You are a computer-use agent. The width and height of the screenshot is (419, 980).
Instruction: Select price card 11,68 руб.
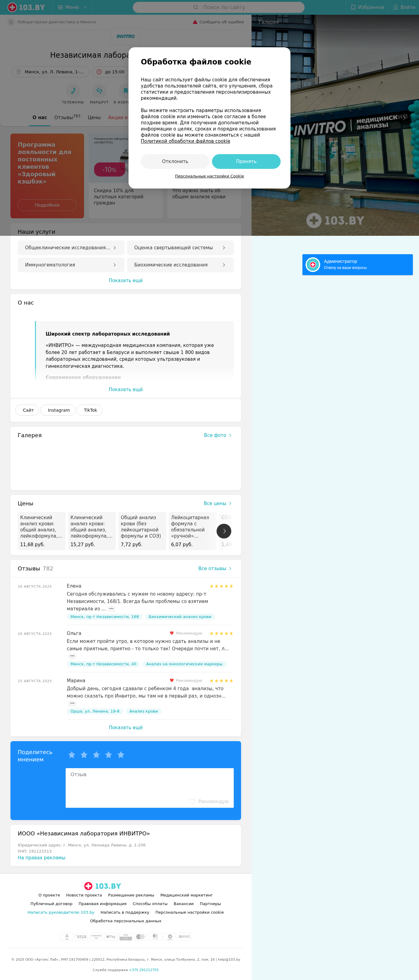(x=41, y=531)
